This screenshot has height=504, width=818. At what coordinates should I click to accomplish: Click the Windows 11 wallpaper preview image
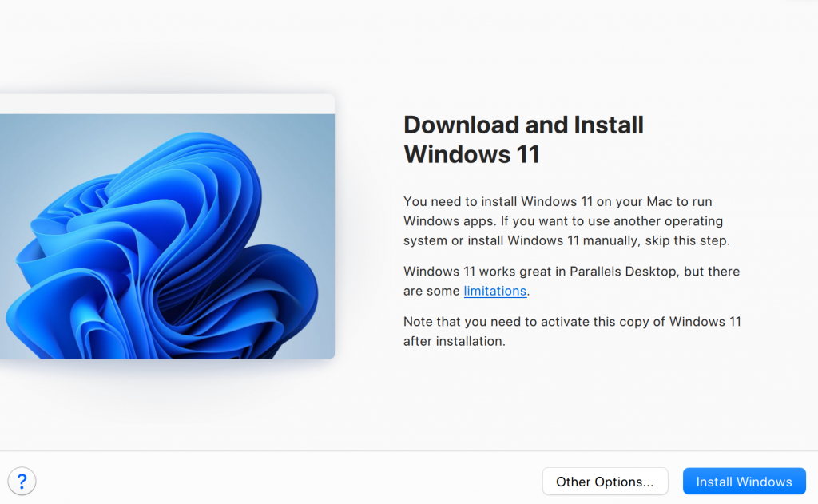click(x=167, y=236)
